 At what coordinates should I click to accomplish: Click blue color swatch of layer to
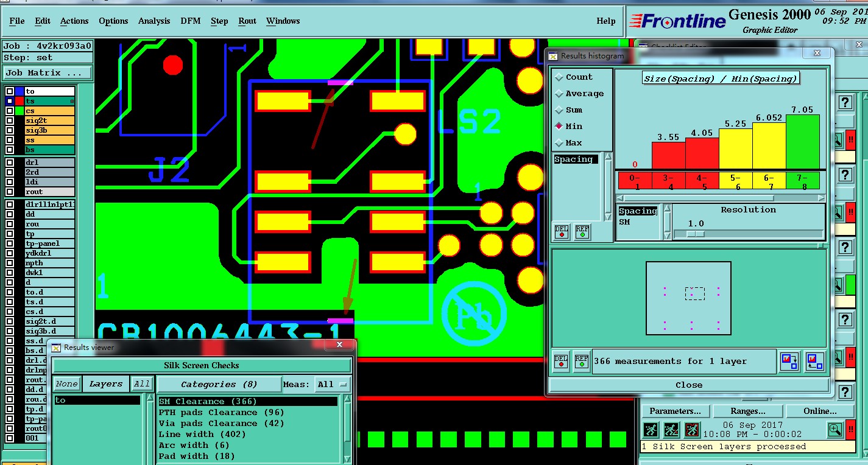pos(19,91)
